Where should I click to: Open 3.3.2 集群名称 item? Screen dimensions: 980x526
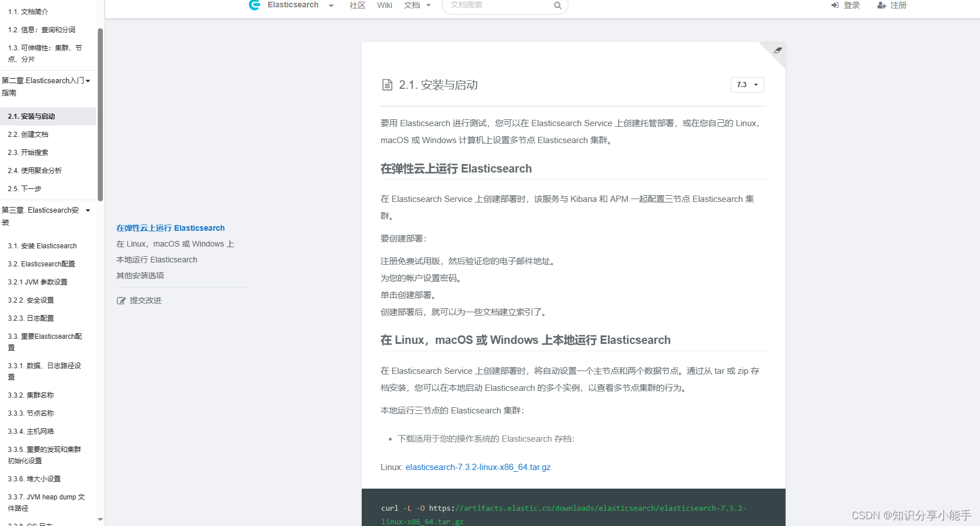tap(31, 395)
